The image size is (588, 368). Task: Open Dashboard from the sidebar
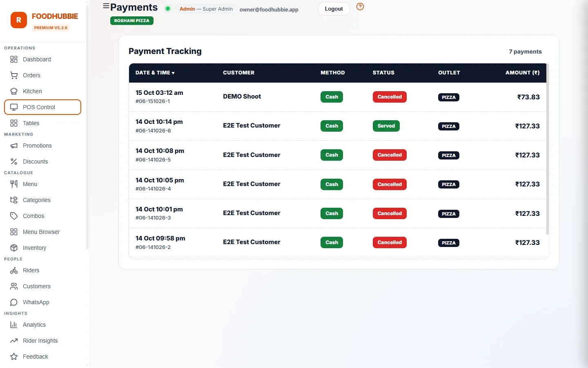[x=42, y=59]
